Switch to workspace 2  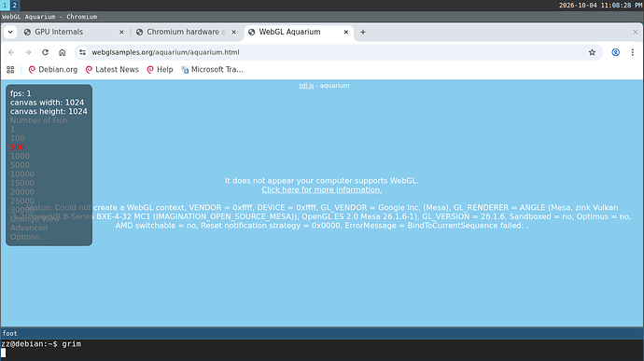pyautogui.click(x=14, y=6)
